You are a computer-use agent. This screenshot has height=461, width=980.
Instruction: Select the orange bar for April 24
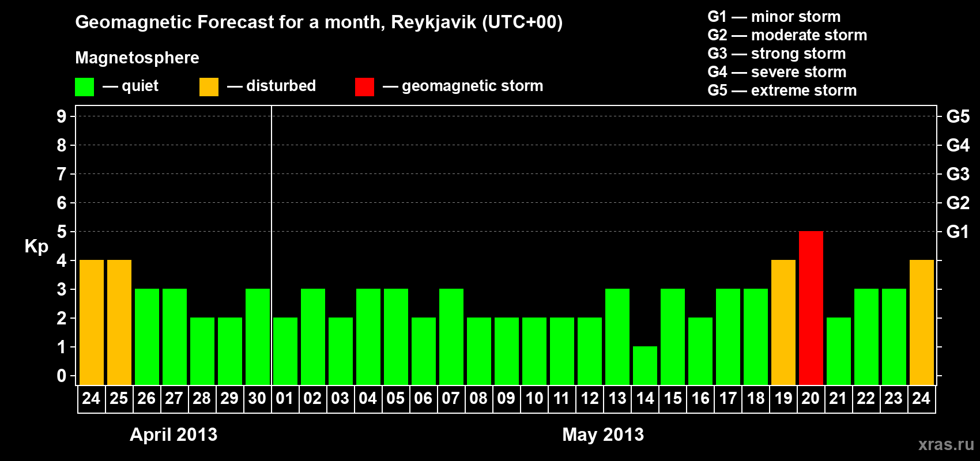click(92, 323)
